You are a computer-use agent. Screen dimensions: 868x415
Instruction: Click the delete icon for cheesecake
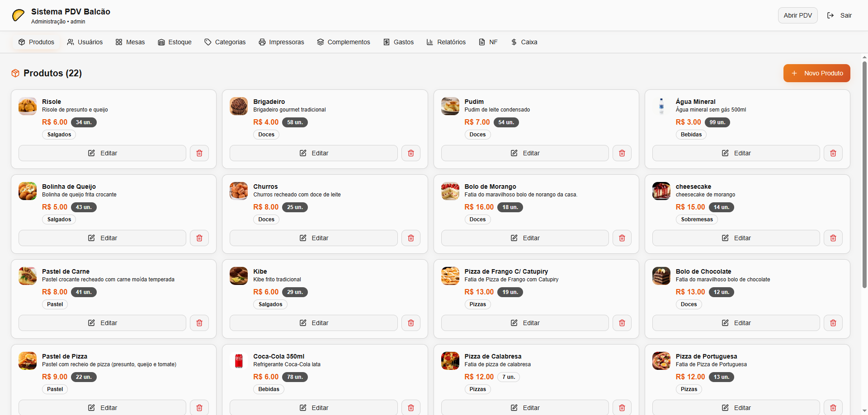[x=833, y=238]
